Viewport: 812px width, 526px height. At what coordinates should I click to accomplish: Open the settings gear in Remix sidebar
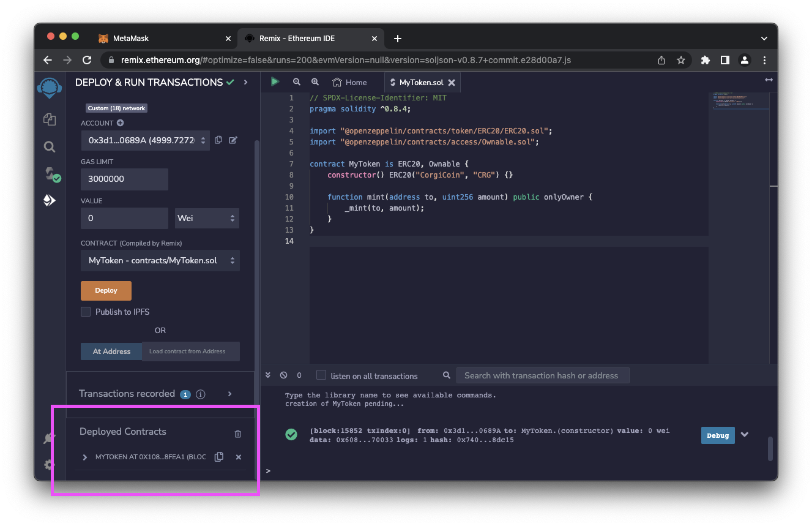(50, 465)
